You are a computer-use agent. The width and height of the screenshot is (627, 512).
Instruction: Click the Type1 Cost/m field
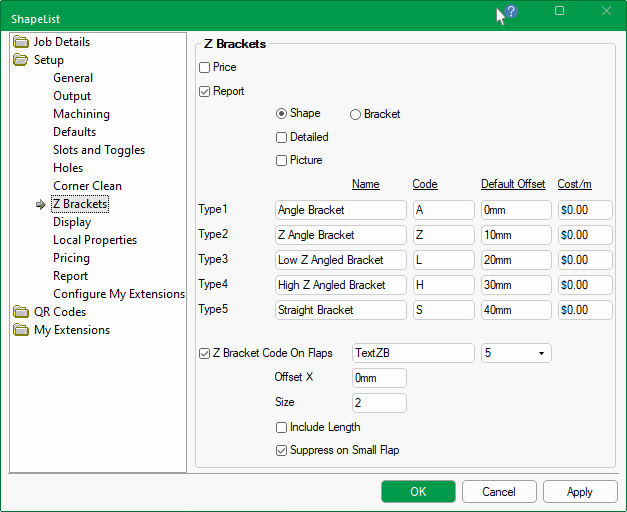(x=585, y=210)
